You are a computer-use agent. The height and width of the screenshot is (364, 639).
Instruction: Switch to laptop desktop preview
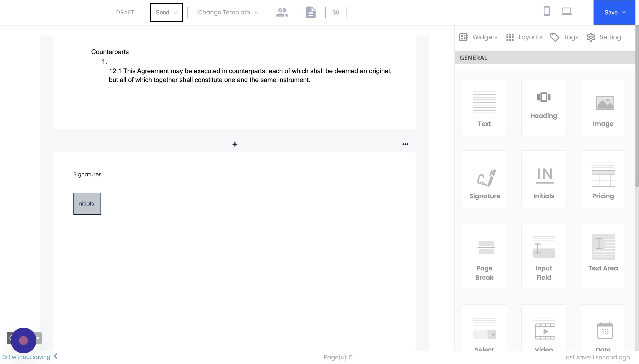point(566,12)
